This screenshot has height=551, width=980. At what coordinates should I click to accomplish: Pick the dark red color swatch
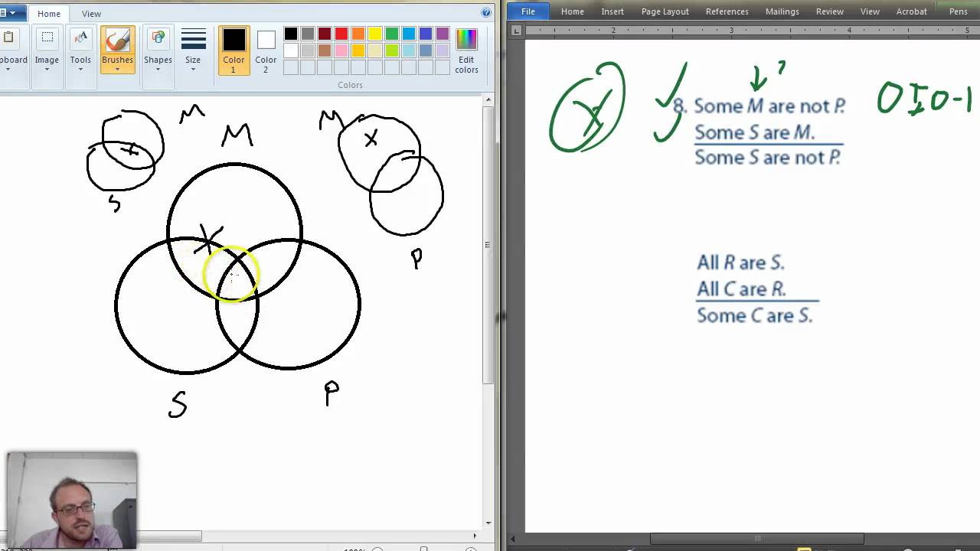(x=325, y=34)
